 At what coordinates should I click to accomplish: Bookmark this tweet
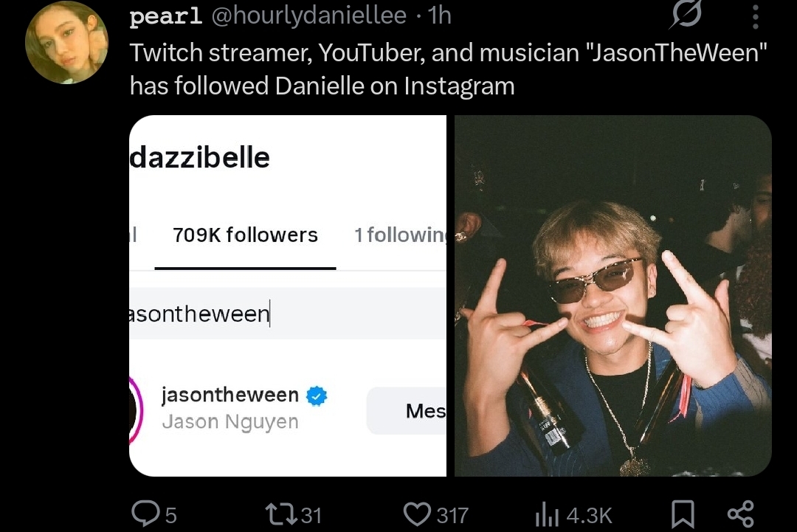tap(683, 514)
